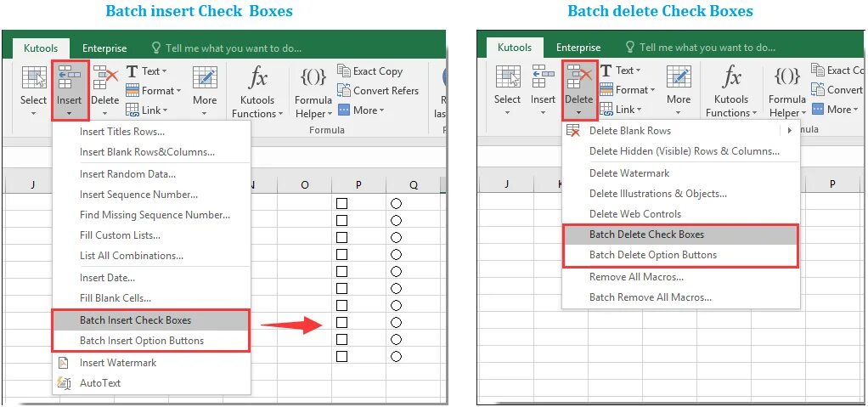Image resolution: width=868 pixels, height=407 pixels.
Task: Click Delete icon in right window ribbon
Action: point(579,76)
